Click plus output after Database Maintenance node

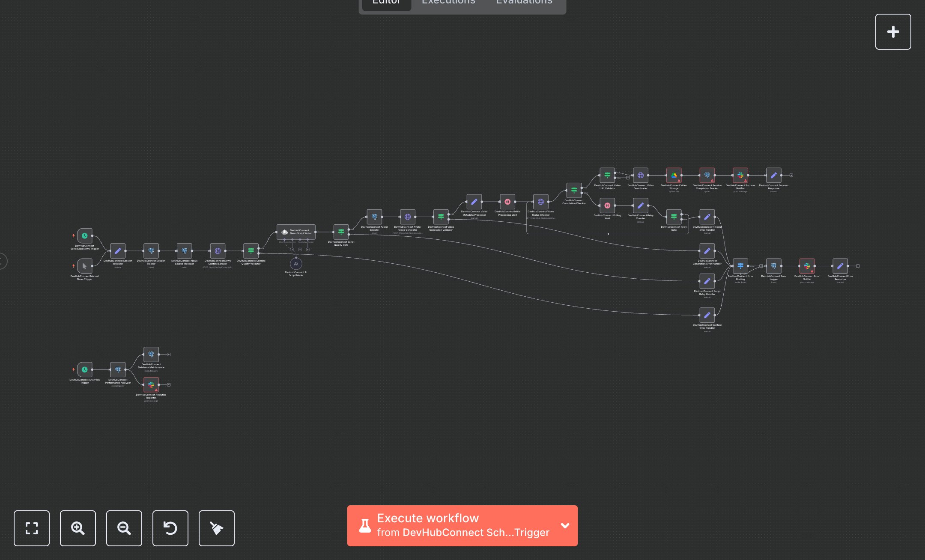click(169, 354)
